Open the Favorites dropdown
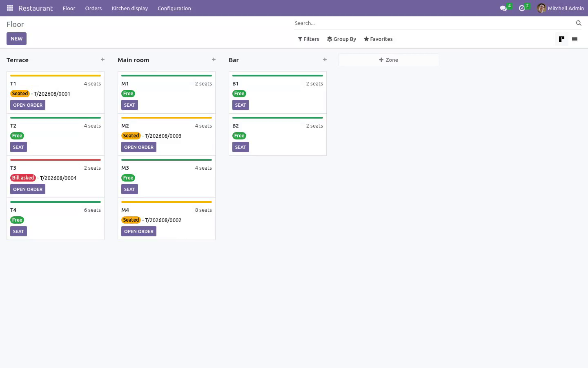The width and height of the screenshot is (588, 368). click(378, 39)
